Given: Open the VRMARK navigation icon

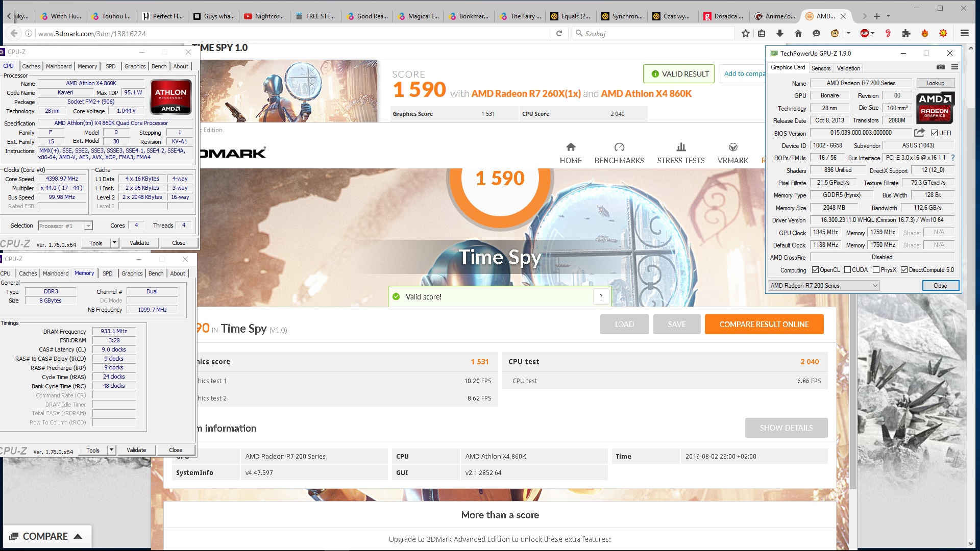Looking at the screenshot, I should (733, 147).
